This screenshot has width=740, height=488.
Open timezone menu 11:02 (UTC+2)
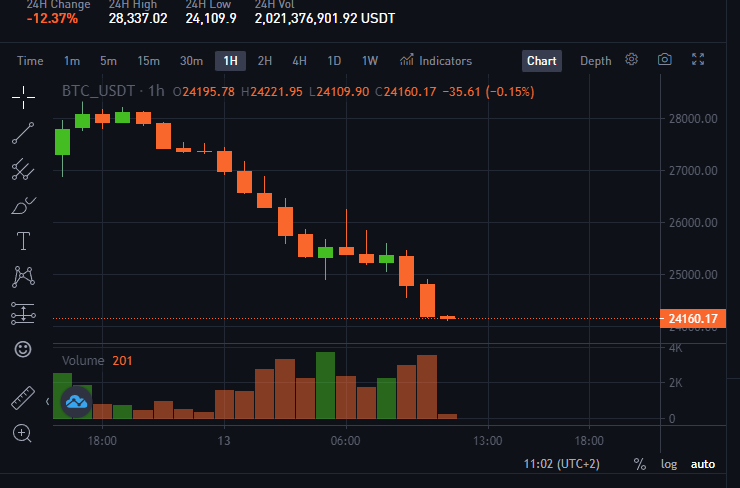[x=562, y=464]
